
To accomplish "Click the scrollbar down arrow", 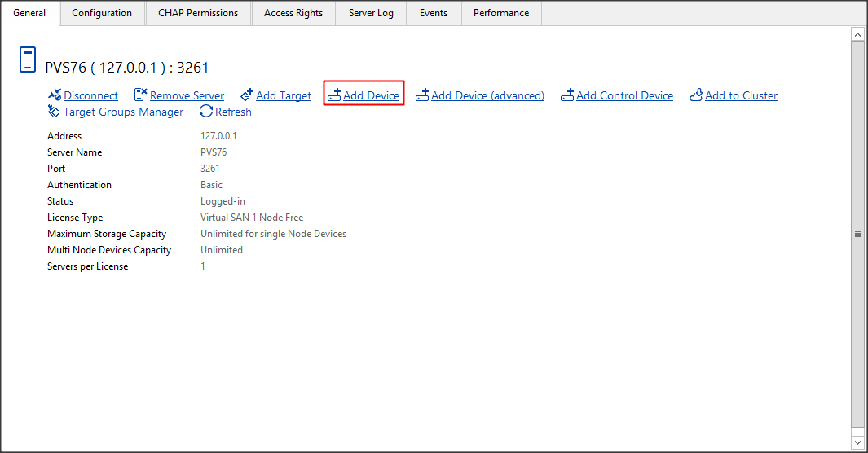I will tap(857, 441).
